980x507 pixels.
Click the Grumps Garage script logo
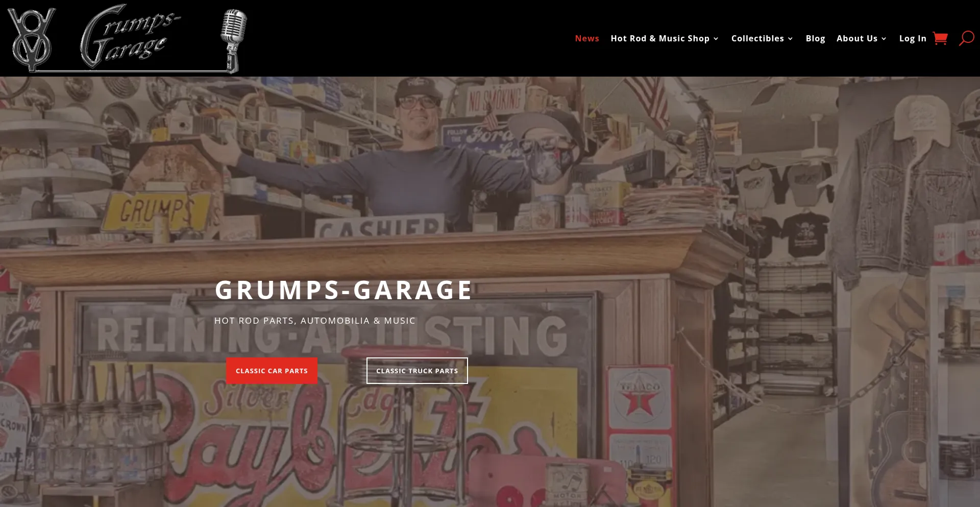click(x=131, y=37)
